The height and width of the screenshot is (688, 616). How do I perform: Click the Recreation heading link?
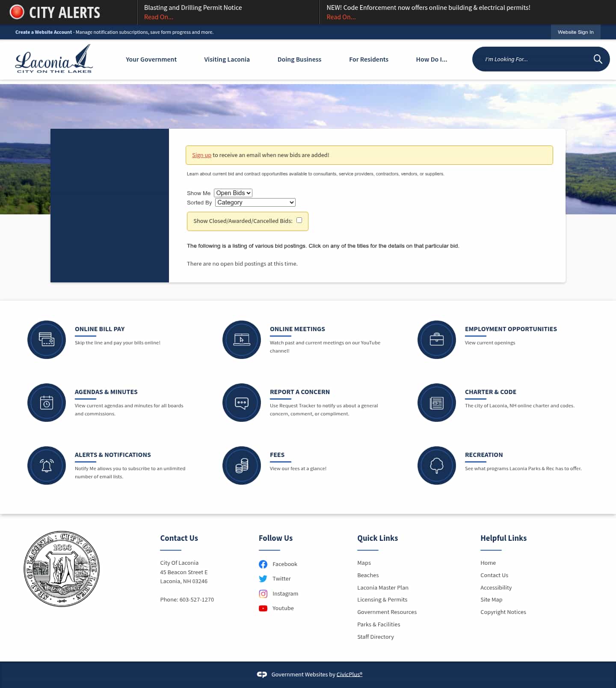click(484, 455)
